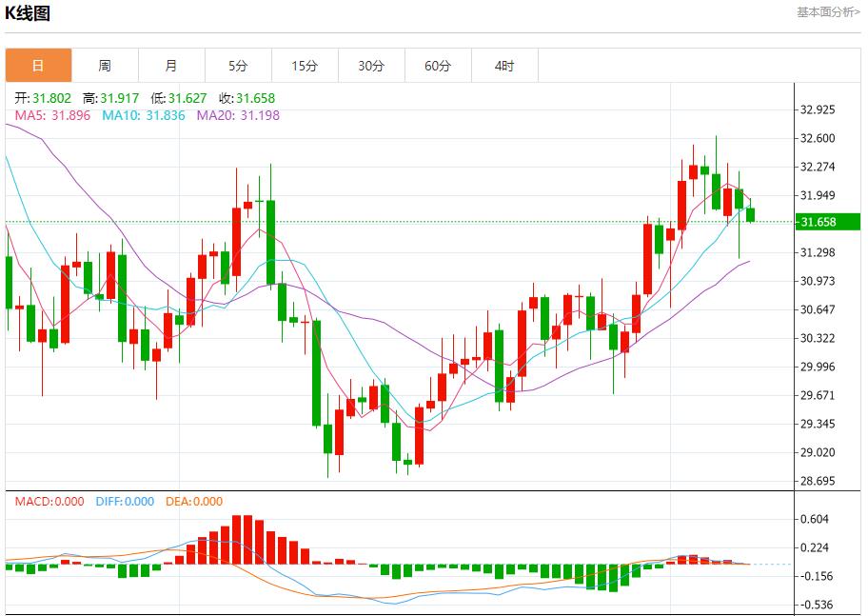
Task: Show the 30分 interval chart
Action: click(x=371, y=66)
